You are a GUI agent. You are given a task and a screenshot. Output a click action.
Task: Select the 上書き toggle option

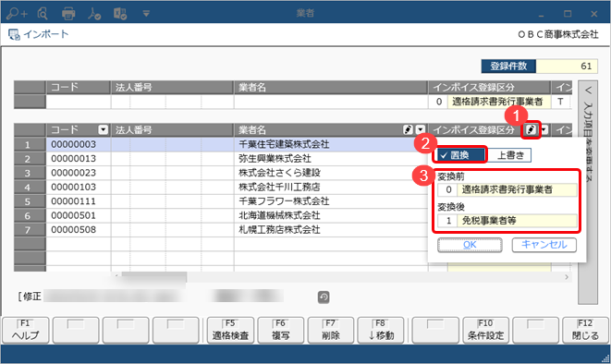[x=508, y=155]
